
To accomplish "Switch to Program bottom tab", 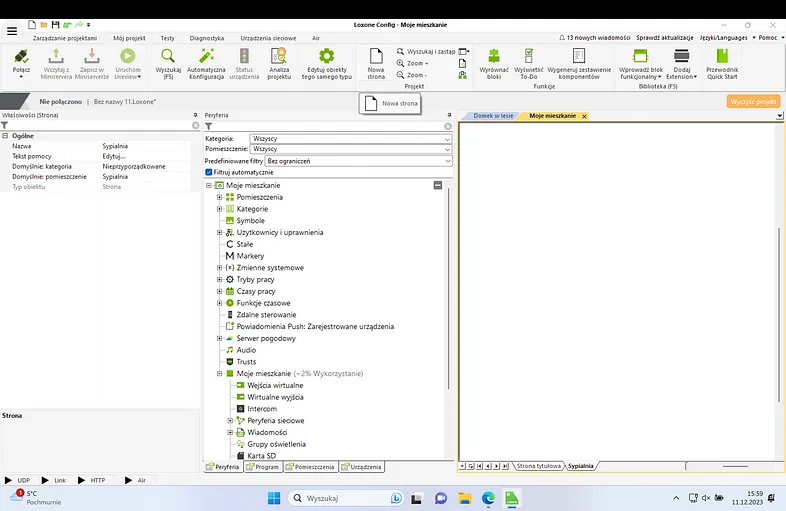I will (x=263, y=467).
